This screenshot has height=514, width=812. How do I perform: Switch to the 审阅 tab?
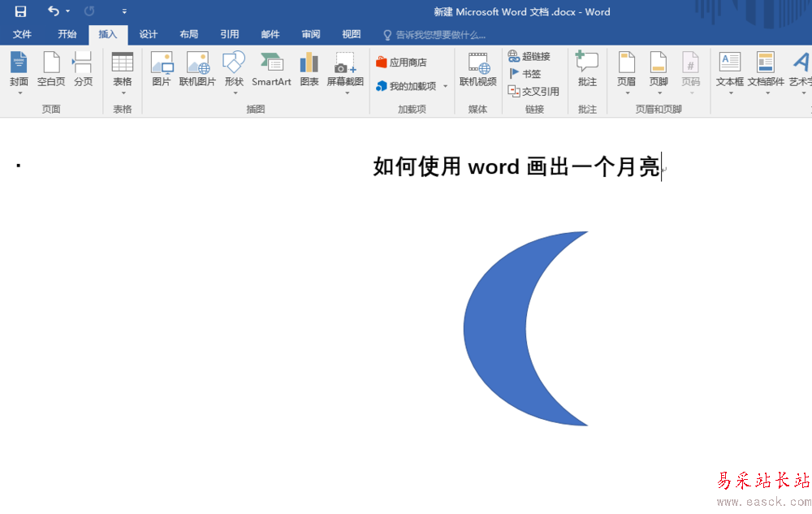(311, 34)
